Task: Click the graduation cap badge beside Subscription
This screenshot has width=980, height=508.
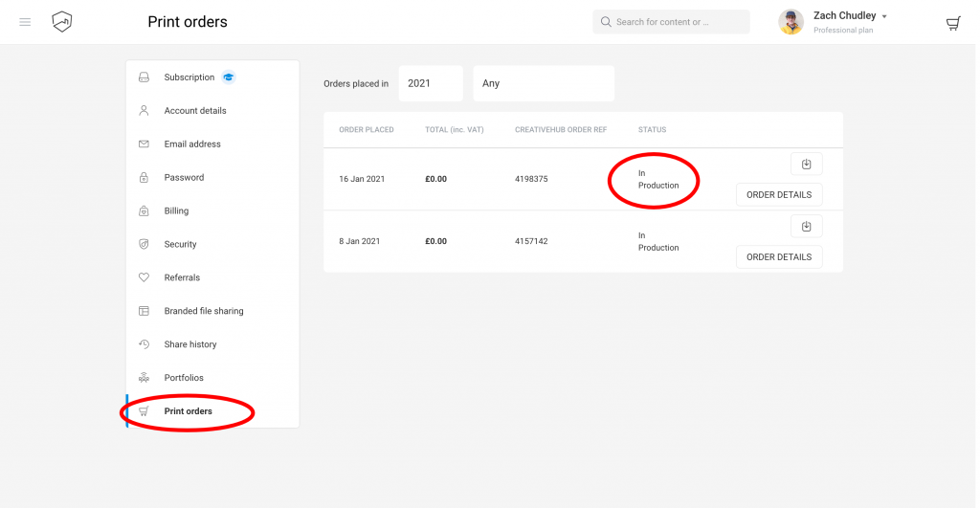Action: pyautogui.click(x=229, y=77)
